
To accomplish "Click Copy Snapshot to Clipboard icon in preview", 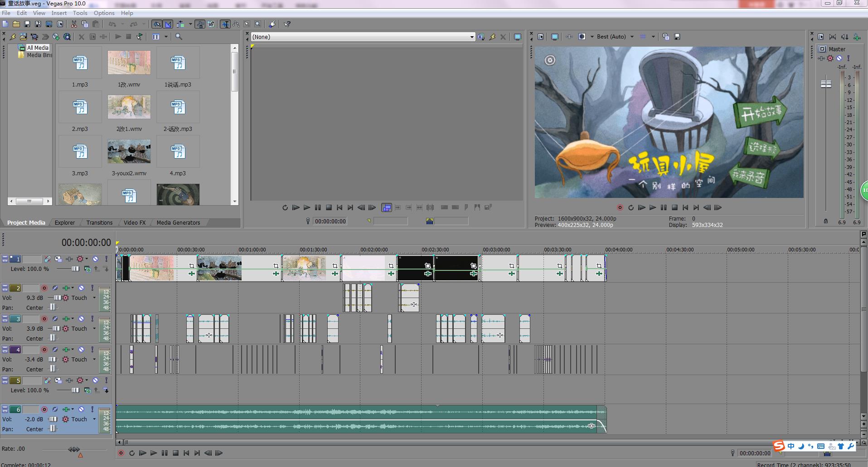I will (666, 37).
